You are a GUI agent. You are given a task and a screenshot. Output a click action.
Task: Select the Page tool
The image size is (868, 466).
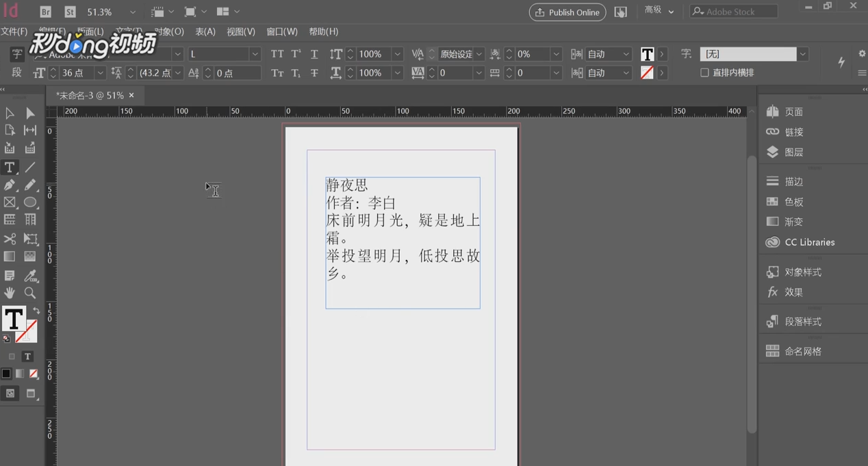pyautogui.click(x=10, y=130)
